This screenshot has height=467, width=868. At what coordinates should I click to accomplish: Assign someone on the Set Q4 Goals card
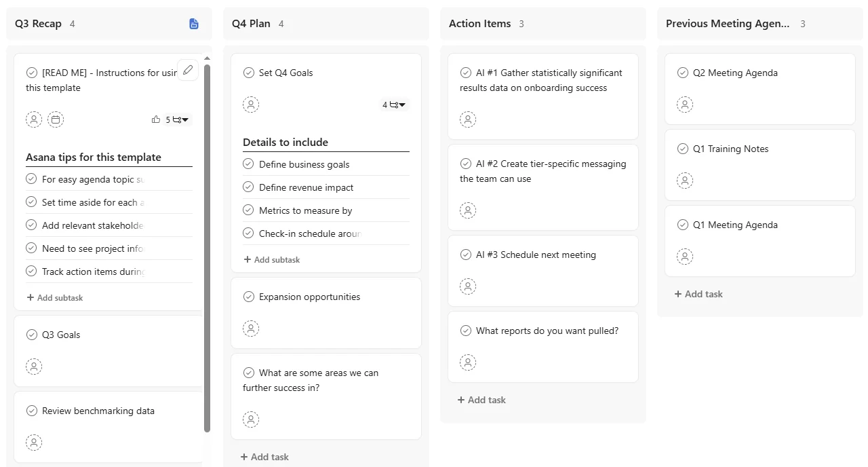(251, 105)
